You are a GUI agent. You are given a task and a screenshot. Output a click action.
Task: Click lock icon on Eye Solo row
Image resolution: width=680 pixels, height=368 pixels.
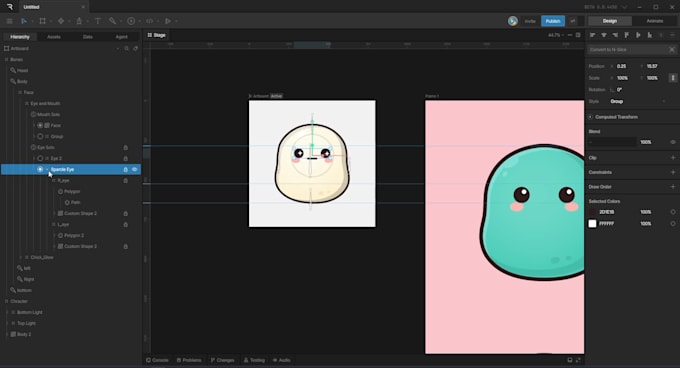tap(126, 147)
